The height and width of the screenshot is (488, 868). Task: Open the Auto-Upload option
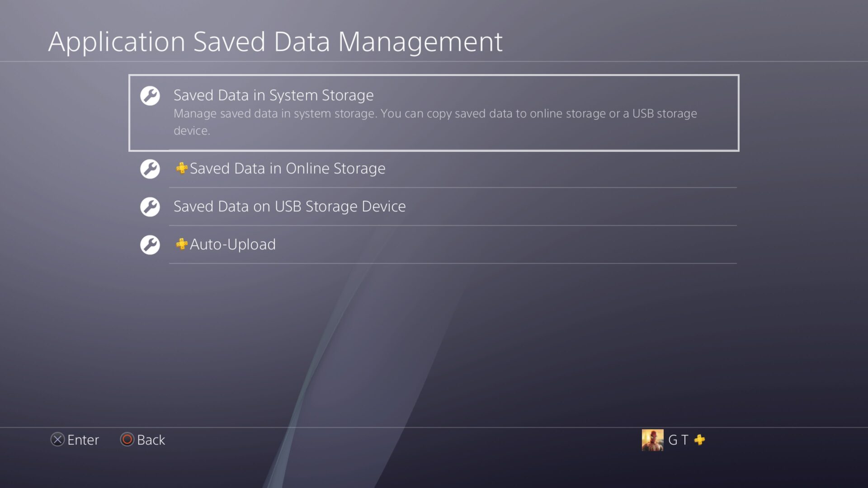(x=232, y=244)
